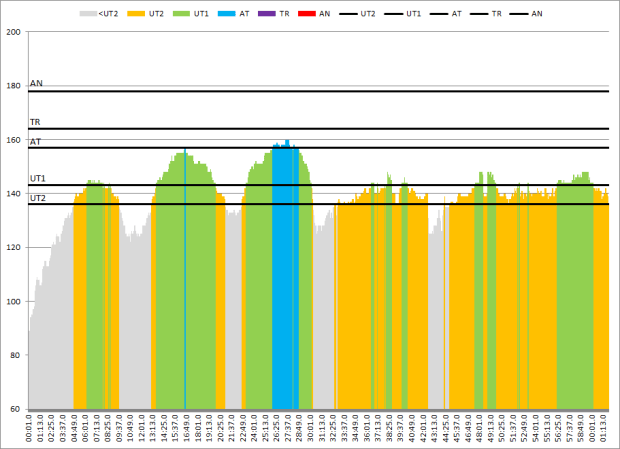620x449 pixels.
Task: Click the 200 value on the vertical axis
Action: 13,32
